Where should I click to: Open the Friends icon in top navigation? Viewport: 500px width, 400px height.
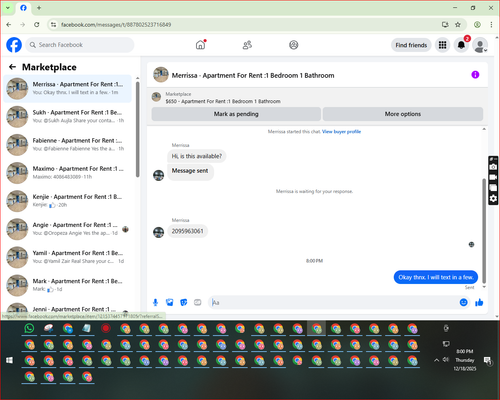click(x=247, y=45)
